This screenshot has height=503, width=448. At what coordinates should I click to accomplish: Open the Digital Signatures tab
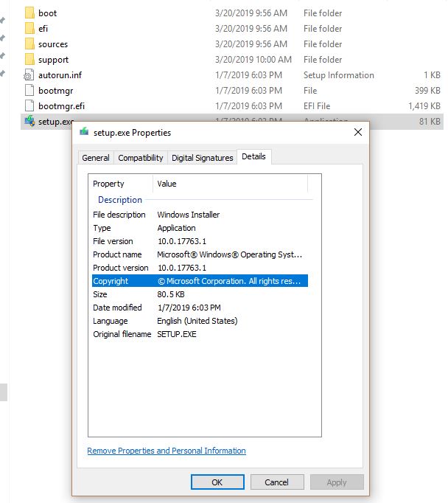coord(202,158)
